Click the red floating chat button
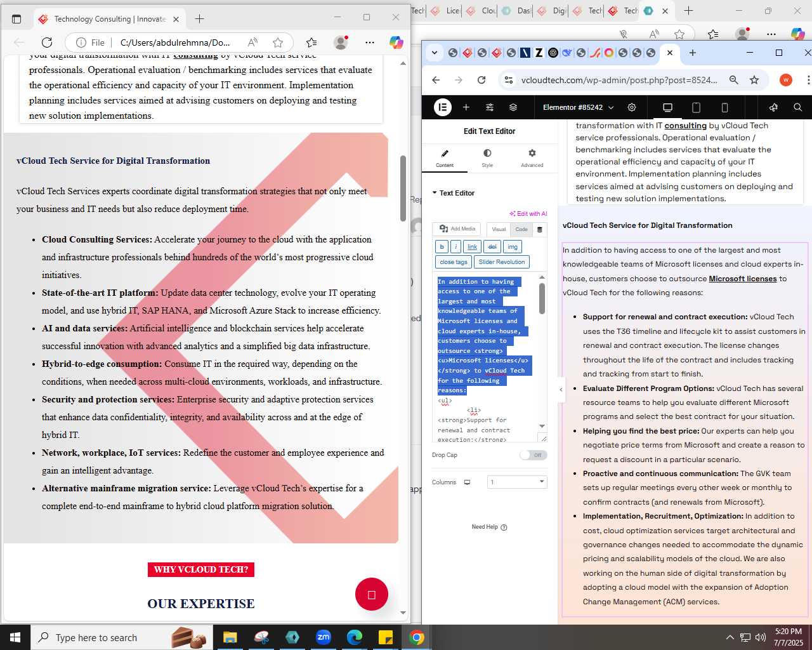Screen dimensions: 812x650 coord(372,594)
